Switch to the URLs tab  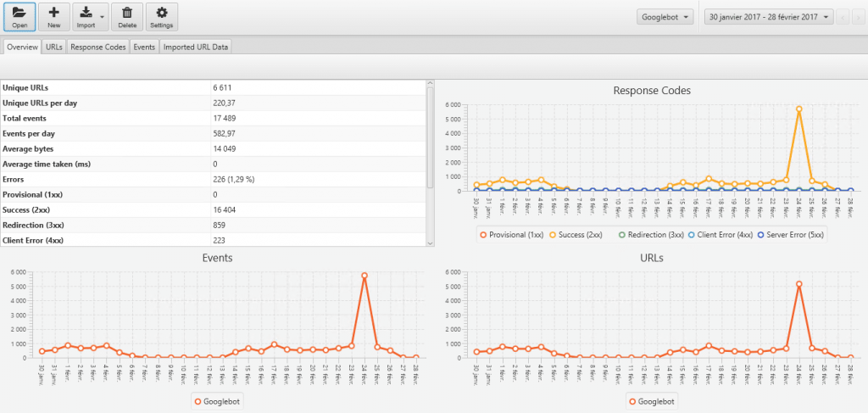pyautogui.click(x=54, y=47)
